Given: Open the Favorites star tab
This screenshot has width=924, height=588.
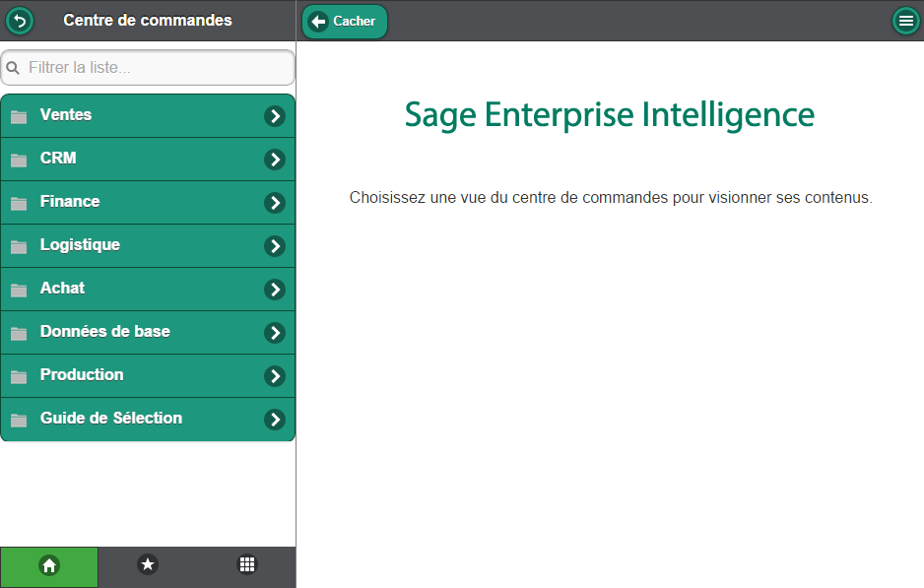Looking at the screenshot, I should 148,565.
